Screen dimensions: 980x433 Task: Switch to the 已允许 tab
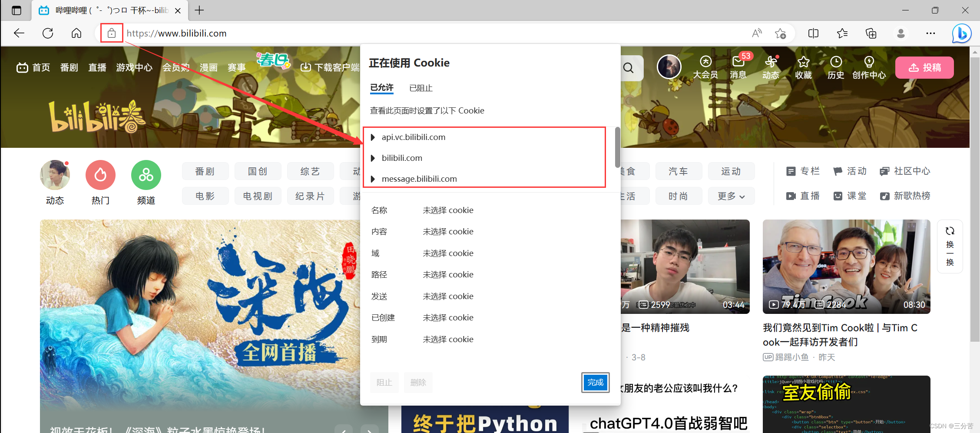(x=382, y=88)
